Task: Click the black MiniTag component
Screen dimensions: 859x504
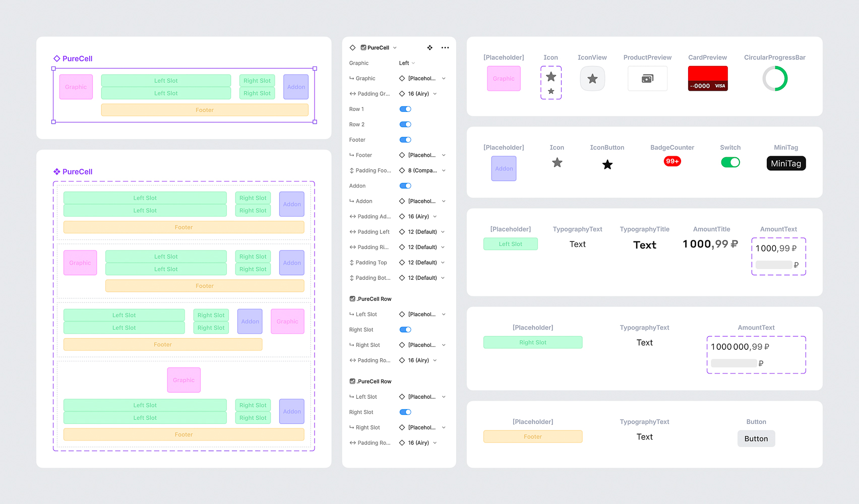Action: (x=786, y=163)
